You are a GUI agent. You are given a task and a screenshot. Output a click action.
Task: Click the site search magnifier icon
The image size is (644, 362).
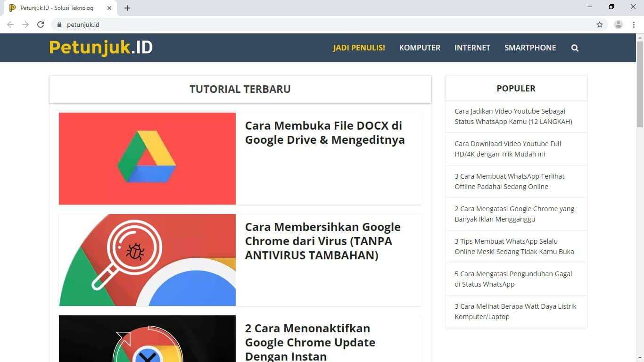tap(575, 48)
